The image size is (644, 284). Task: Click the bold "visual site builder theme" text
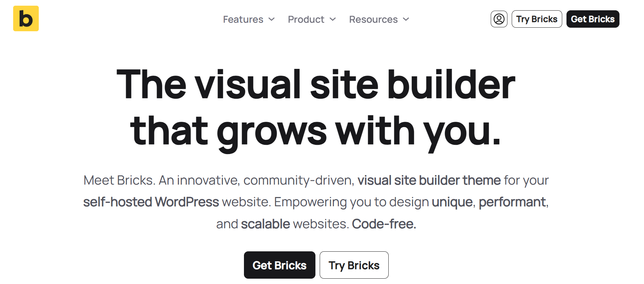[x=429, y=180]
